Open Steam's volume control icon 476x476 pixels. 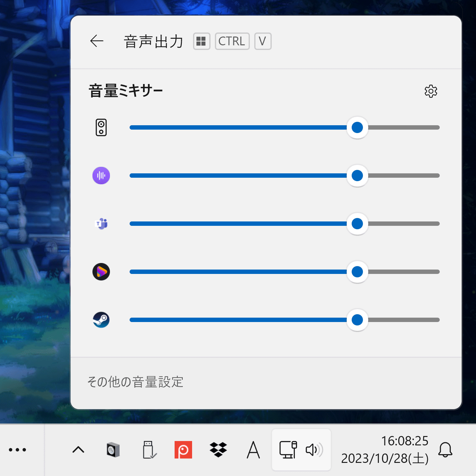point(101,320)
